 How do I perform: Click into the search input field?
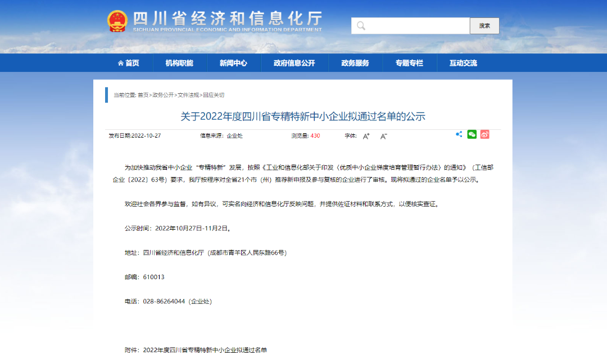coord(416,26)
